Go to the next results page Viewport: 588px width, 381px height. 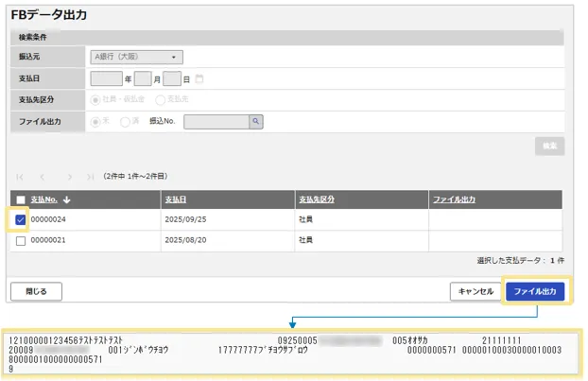pyautogui.click(x=69, y=176)
